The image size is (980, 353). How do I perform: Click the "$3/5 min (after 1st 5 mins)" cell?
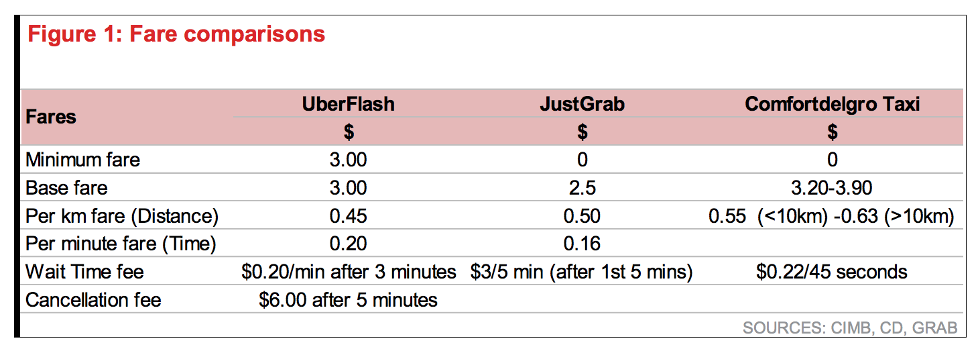click(582, 272)
